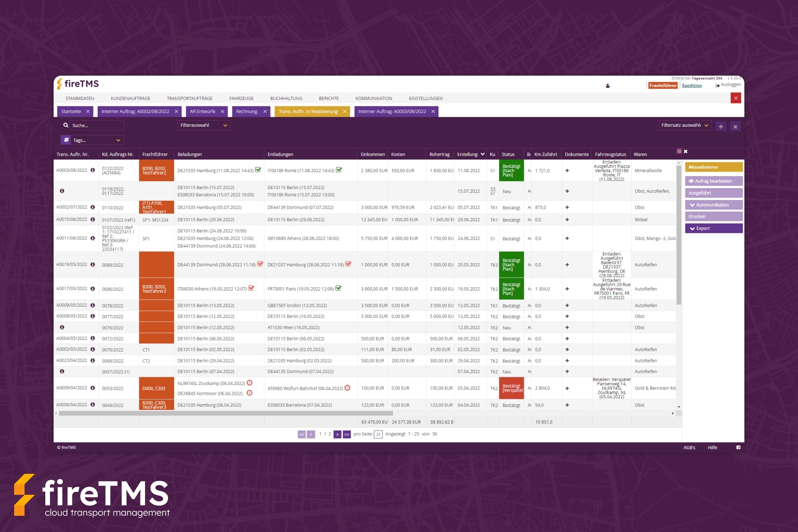Add a document to the A0002/07/2022 row

click(x=567, y=207)
